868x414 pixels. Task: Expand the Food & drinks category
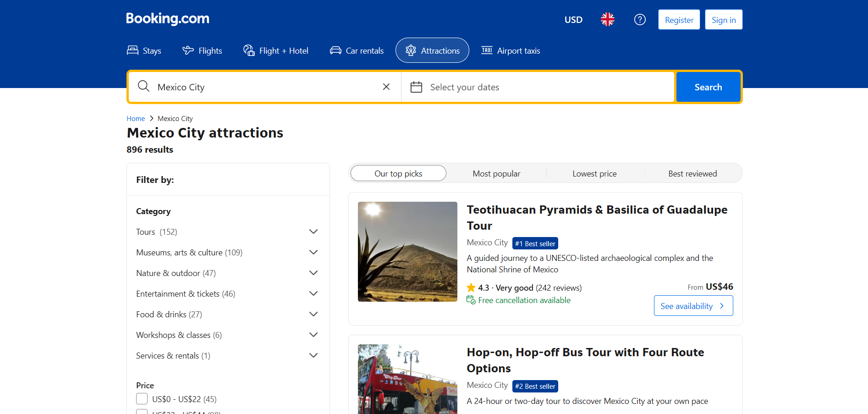(x=313, y=314)
